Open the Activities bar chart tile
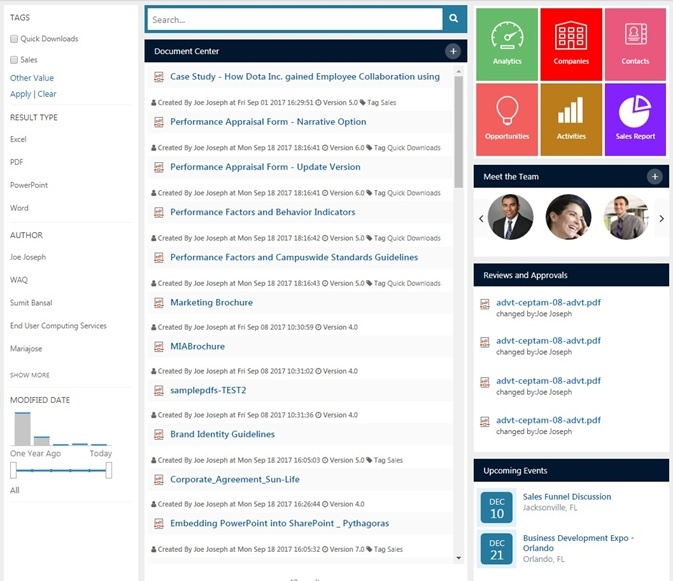The image size is (673, 581). pyautogui.click(x=571, y=119)
